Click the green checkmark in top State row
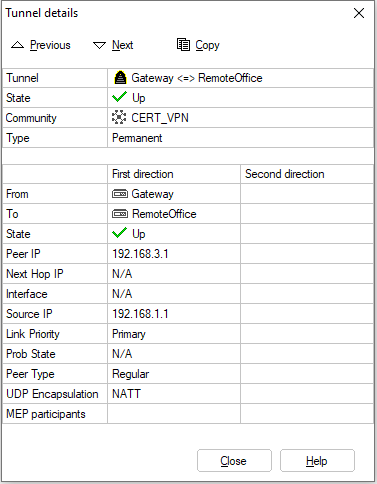This screenshot has width=377, height=484. (x=119, y=97)
